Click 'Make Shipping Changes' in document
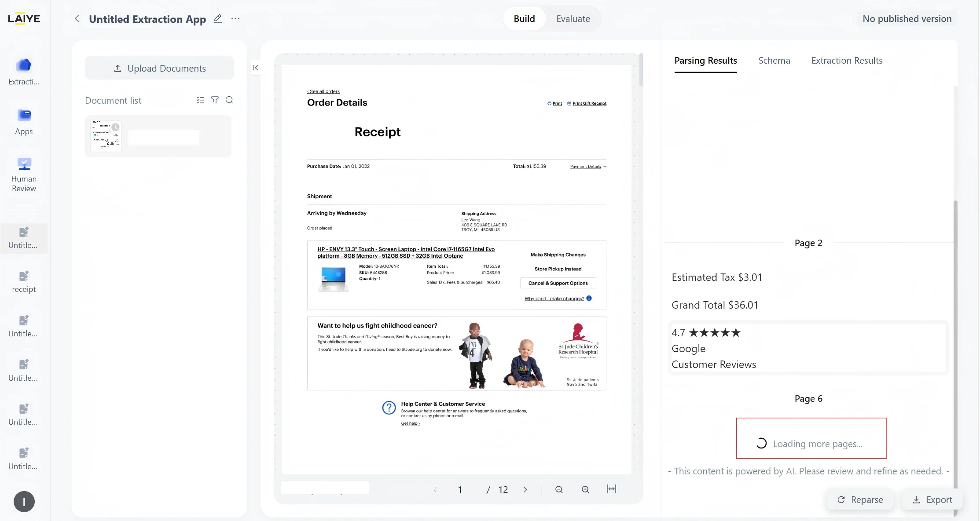Screen dimensions: 980x521 click(558, 255)
